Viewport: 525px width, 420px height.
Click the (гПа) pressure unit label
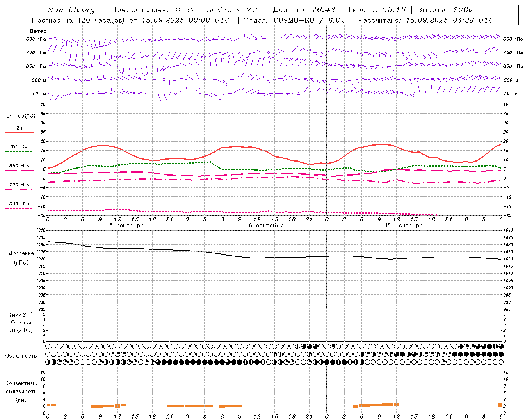21,262
